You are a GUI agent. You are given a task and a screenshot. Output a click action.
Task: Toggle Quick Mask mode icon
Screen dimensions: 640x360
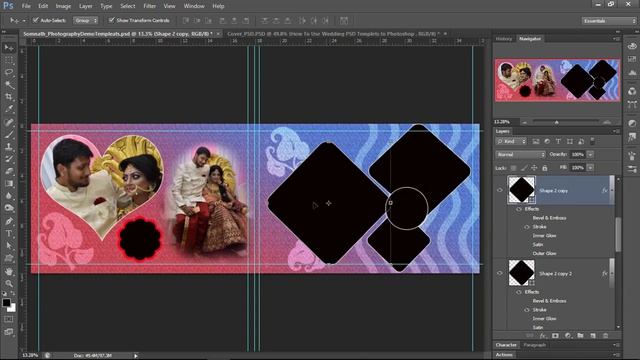pos(9,319)
